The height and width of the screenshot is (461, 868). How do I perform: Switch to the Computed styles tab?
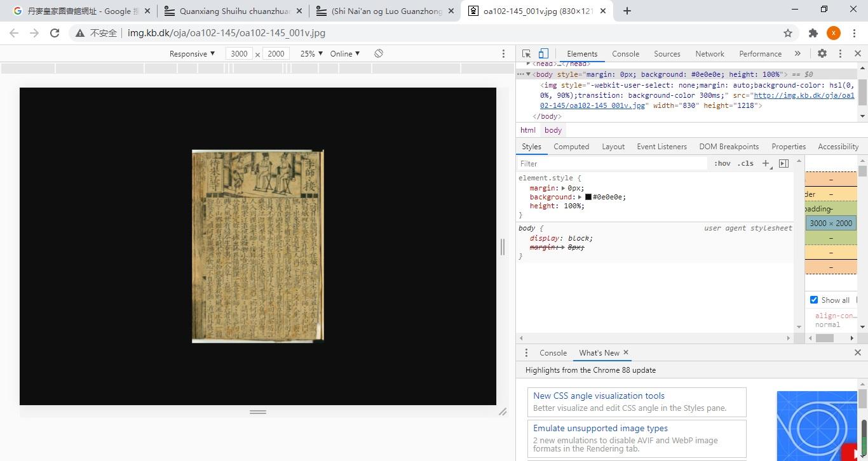(x=571, y=147)
